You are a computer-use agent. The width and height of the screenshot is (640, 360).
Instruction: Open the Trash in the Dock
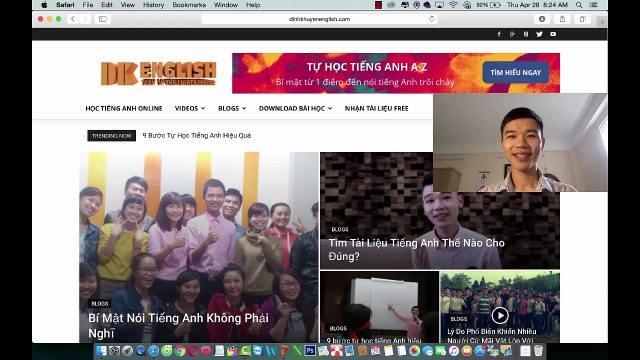(538, 351)
